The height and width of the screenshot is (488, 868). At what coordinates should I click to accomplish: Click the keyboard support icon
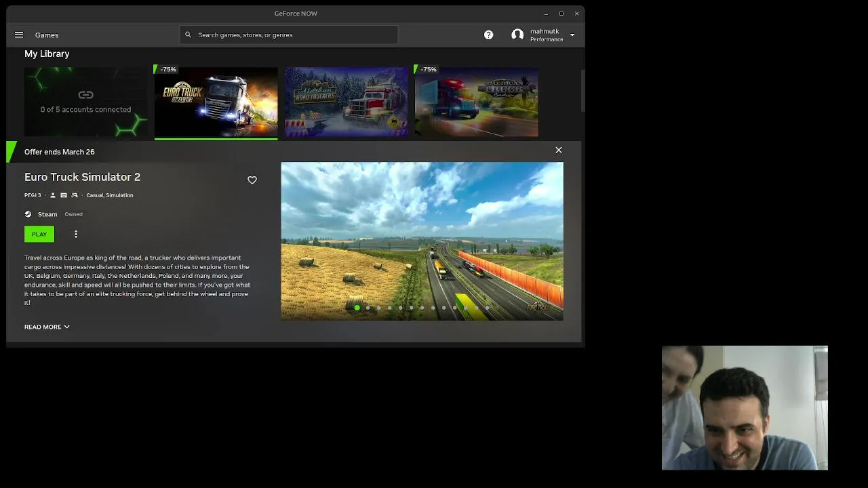point(64,195)
